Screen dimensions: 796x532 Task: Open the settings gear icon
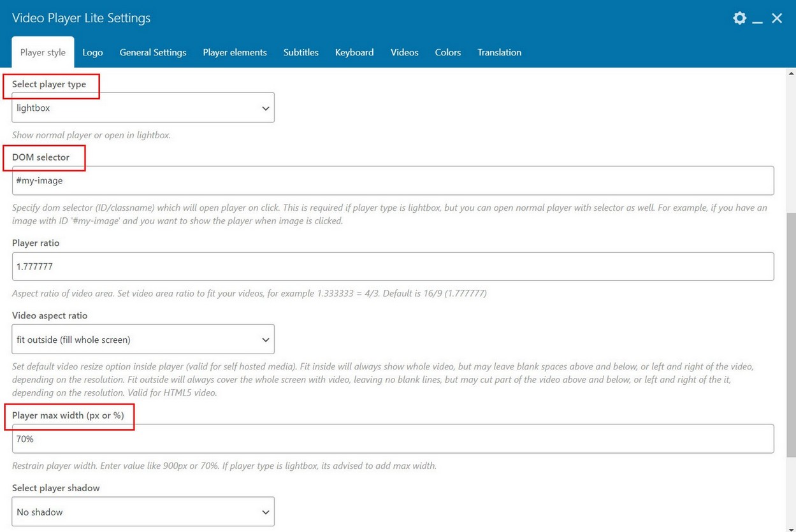[x=739, y=18]
